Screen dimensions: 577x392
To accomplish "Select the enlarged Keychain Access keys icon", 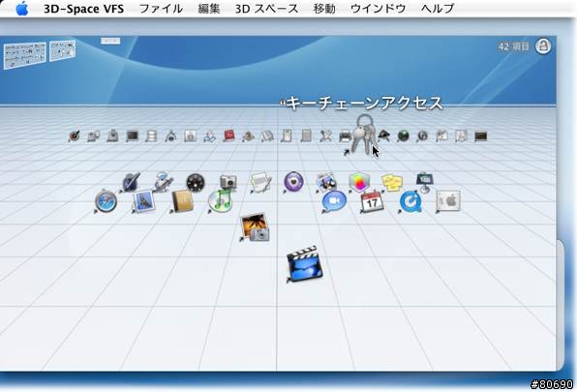I will coord(363,134).
